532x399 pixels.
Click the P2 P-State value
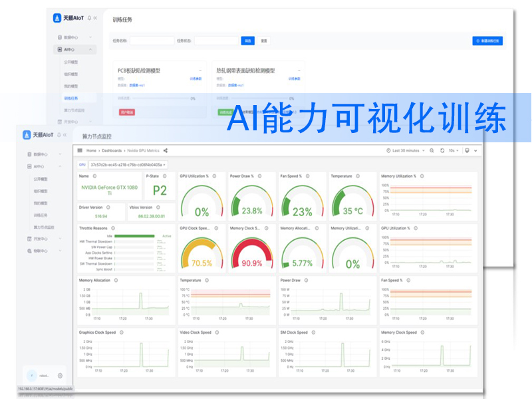click(160, 190)
